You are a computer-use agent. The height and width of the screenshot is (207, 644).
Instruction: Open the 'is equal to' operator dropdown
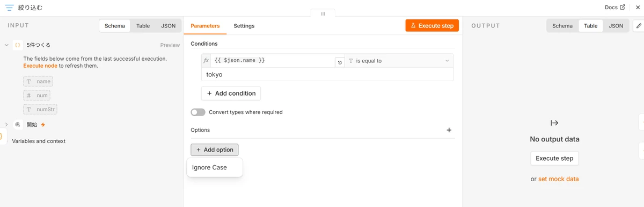[x=399, y=61]
